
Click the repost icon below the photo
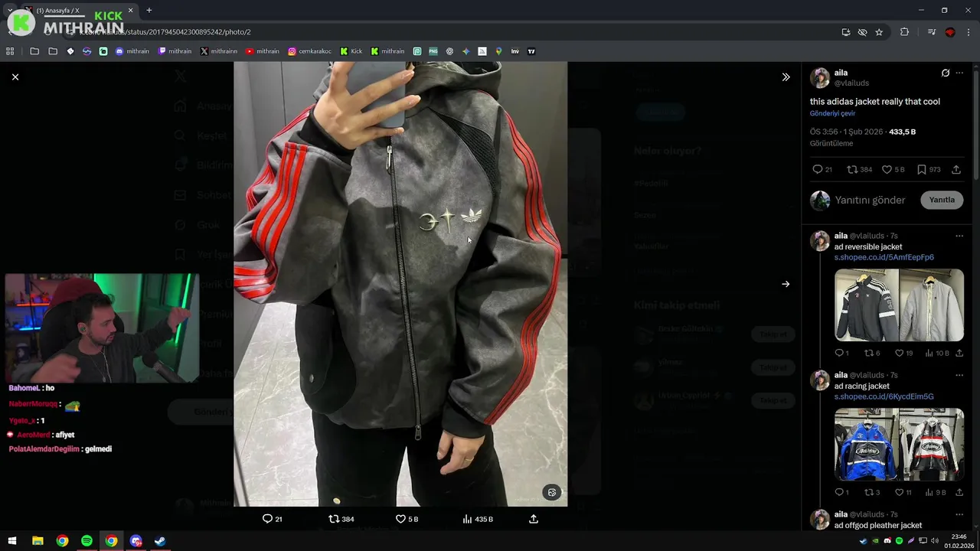tap(334, 519)
